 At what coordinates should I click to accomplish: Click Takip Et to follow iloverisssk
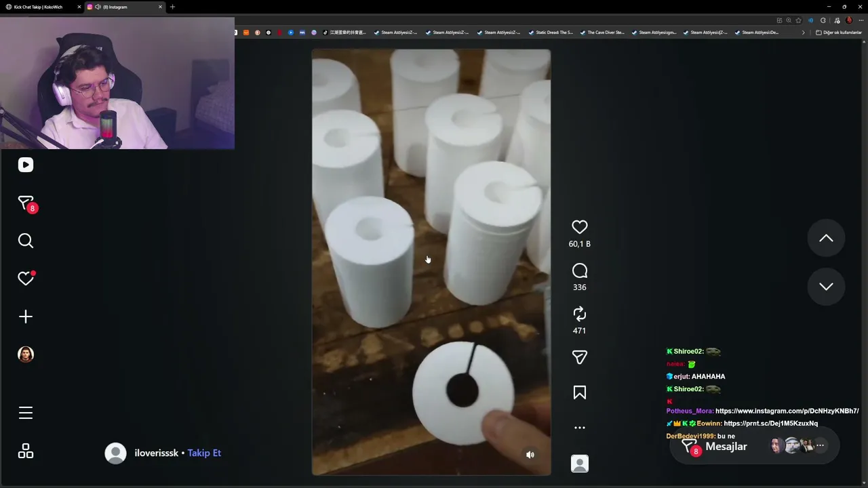[204, 453]
